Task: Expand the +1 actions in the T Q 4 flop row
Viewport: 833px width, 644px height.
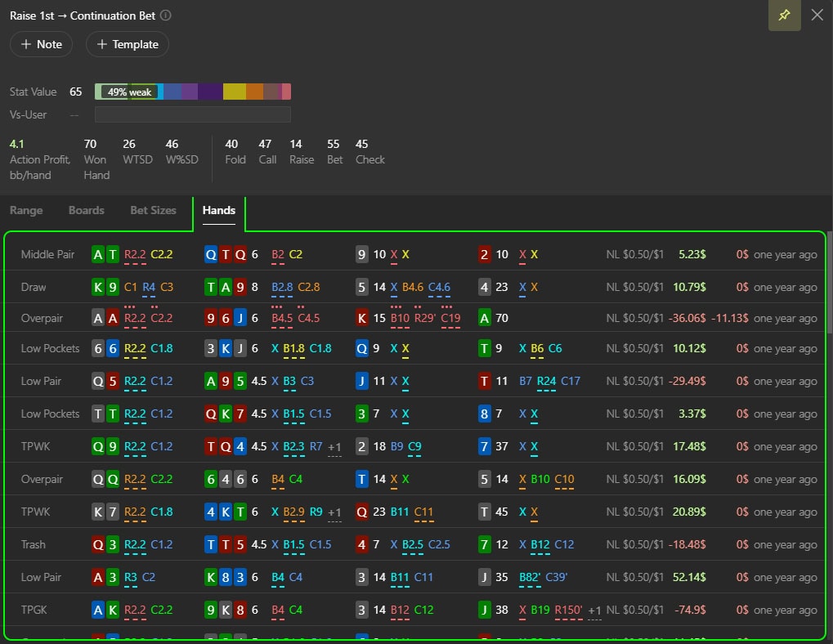Action: click(334, 447)
